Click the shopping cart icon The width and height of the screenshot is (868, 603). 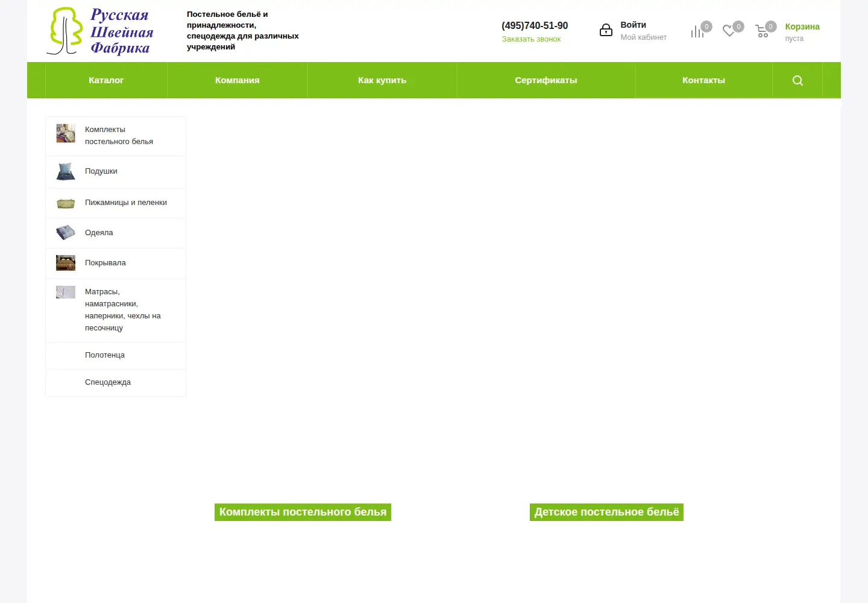point(762,31)
